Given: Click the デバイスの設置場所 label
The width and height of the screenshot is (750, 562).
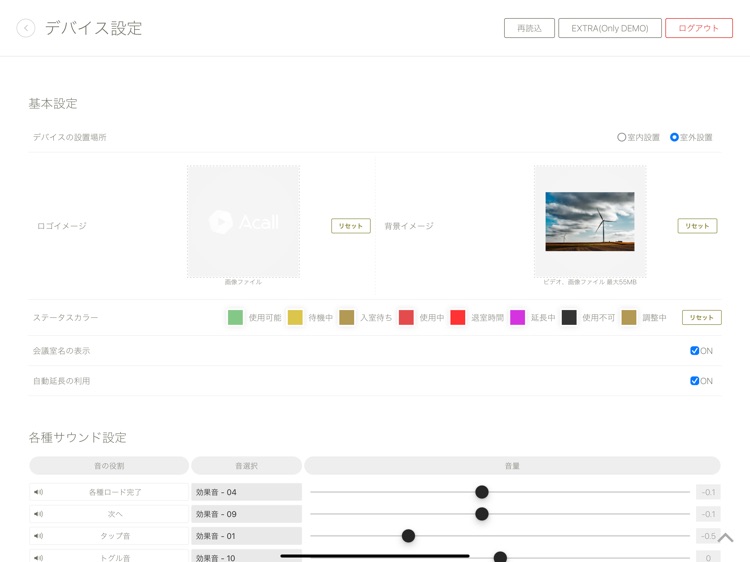Looking at the screenshot, I should [x=69, y=137].
